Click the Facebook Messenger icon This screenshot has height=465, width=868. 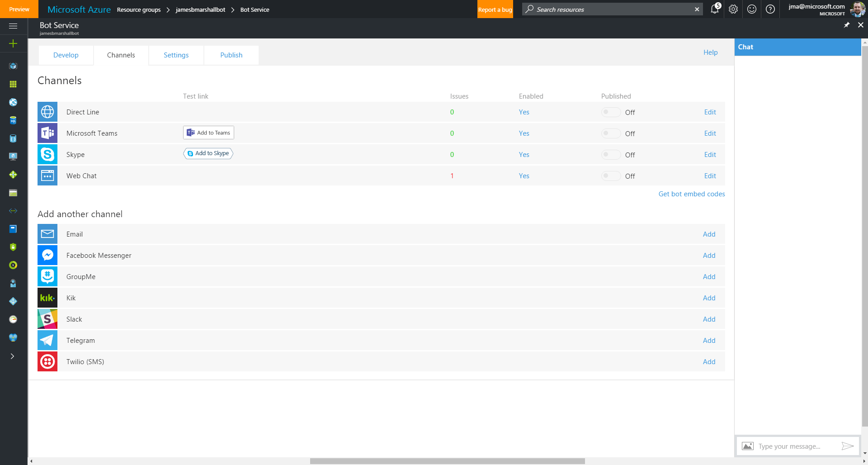47,255
